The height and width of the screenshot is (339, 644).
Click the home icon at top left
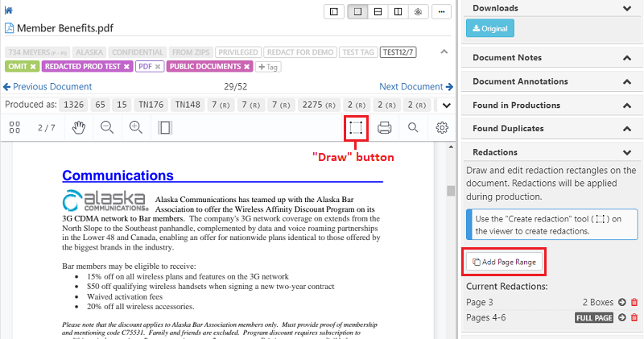coord(8,10)
